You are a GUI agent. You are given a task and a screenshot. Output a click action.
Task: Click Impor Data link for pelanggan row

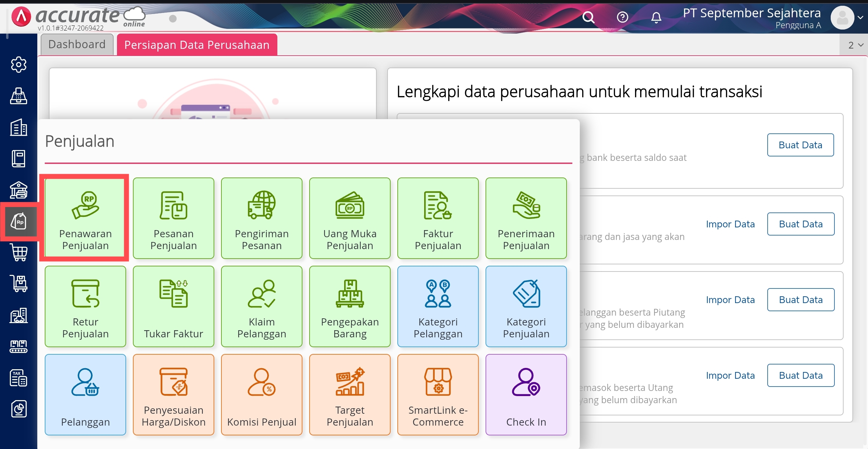[x=730, y=300]
